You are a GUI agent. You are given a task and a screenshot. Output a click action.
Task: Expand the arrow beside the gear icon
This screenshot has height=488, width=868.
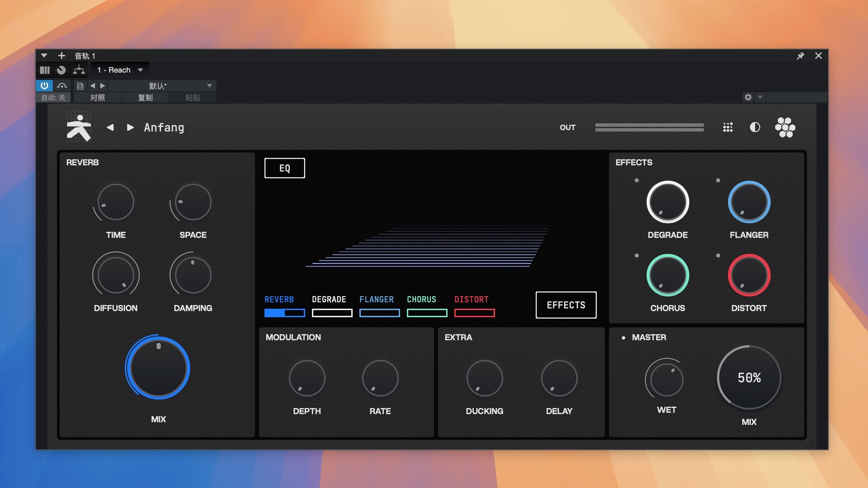click(x=760, y=97)
